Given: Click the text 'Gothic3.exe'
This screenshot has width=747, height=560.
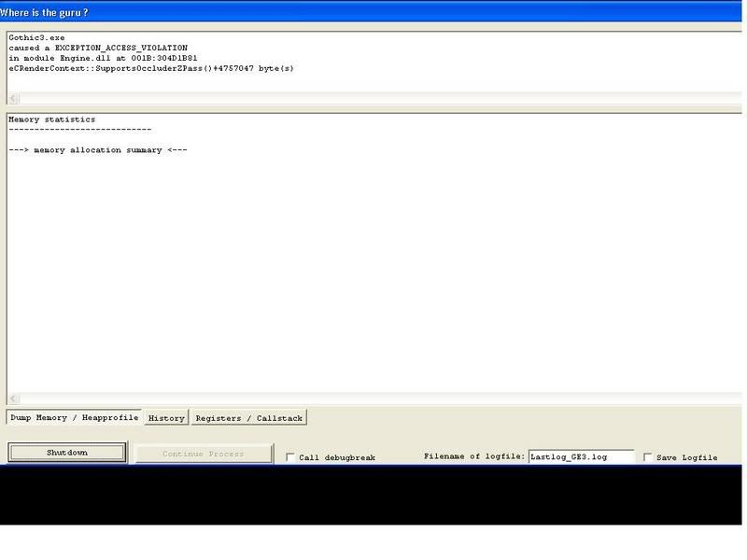Looking at the screenshot, I should click(36, 37).
